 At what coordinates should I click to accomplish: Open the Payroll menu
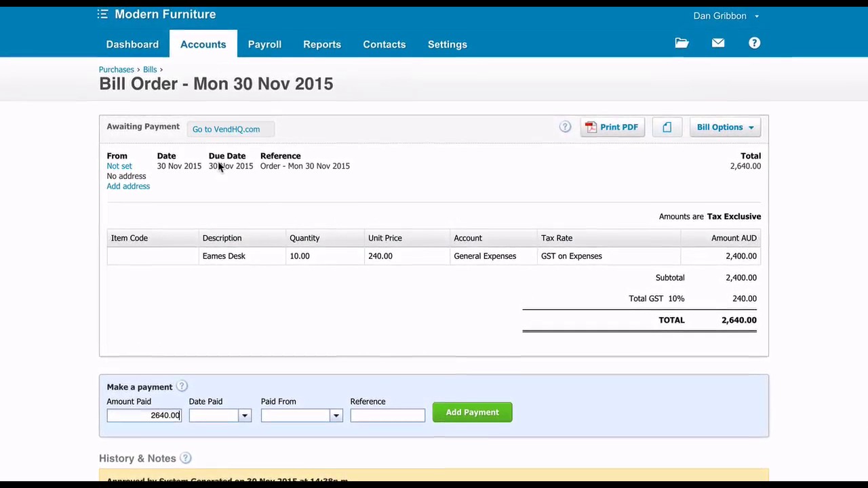pyautogui.click(x=264, y=44)
